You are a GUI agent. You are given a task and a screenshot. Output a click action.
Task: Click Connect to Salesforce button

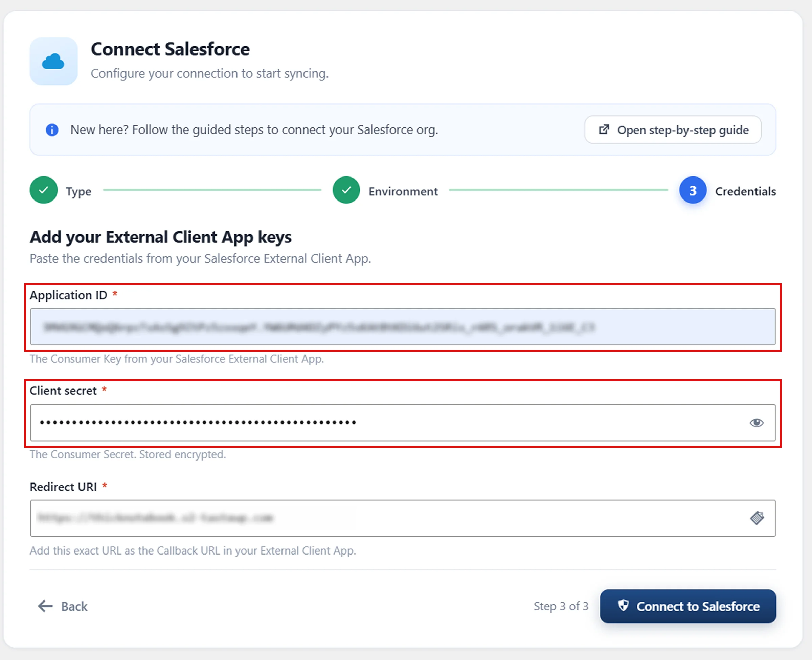(688, 606)
